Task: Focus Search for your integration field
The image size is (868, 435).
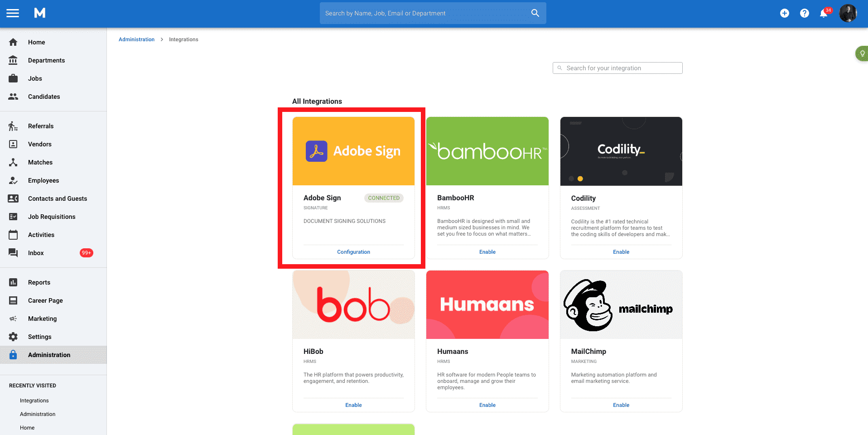Action: click(x=617, y=68)
